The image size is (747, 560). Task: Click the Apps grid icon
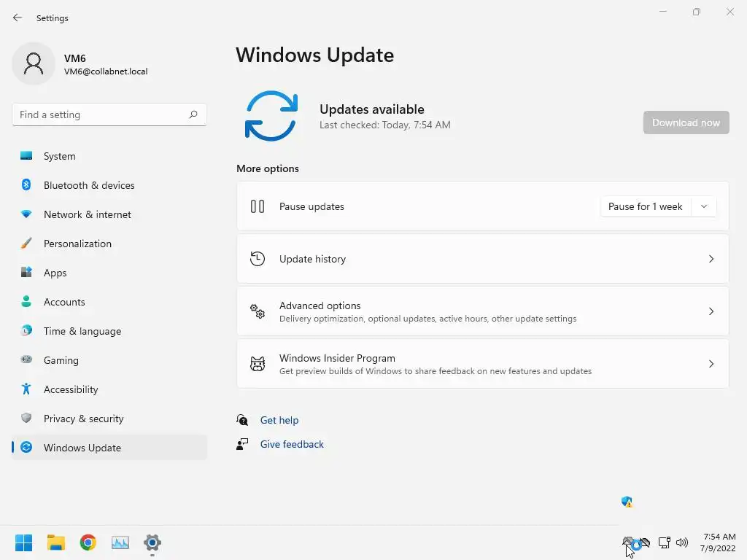26,272
